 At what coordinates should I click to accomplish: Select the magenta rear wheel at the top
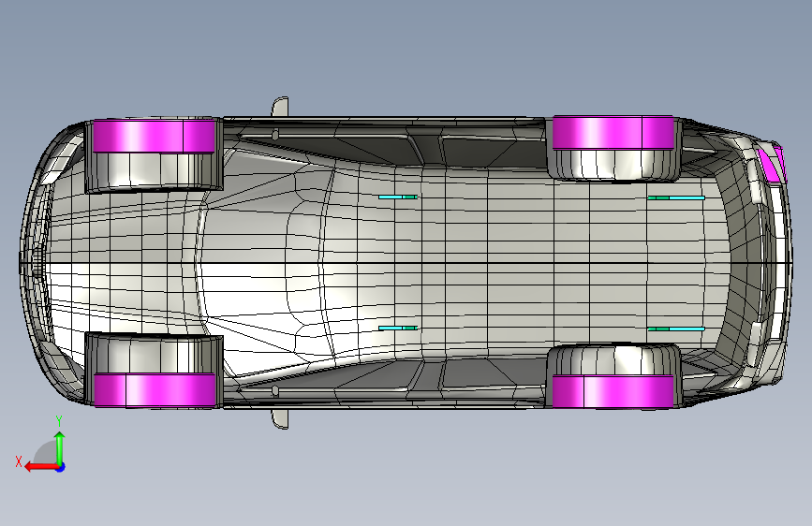coord(613,133)
